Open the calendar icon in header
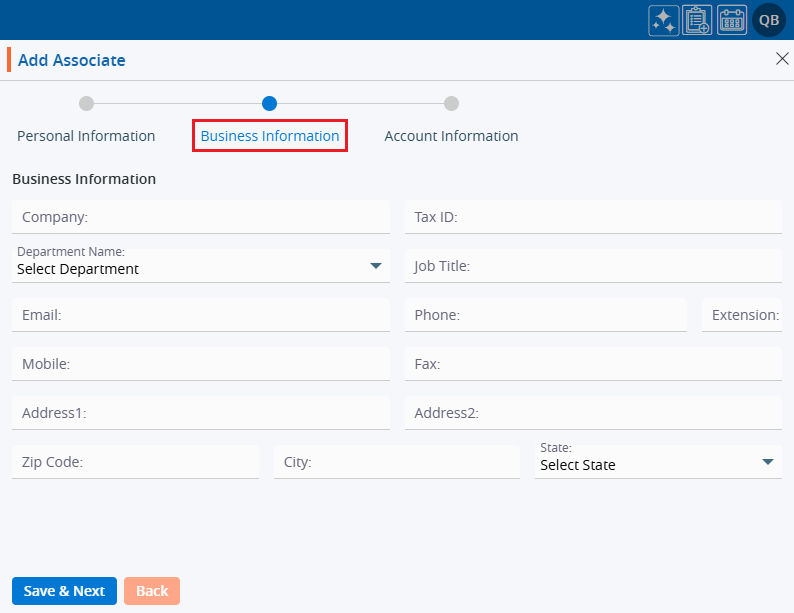Screen dimensions: 794x613 [732, 20]
